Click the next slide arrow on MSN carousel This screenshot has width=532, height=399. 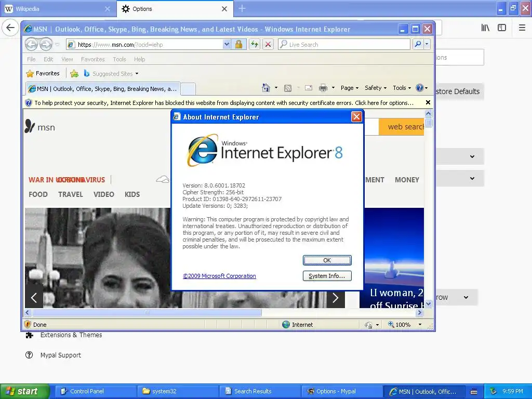336,298
